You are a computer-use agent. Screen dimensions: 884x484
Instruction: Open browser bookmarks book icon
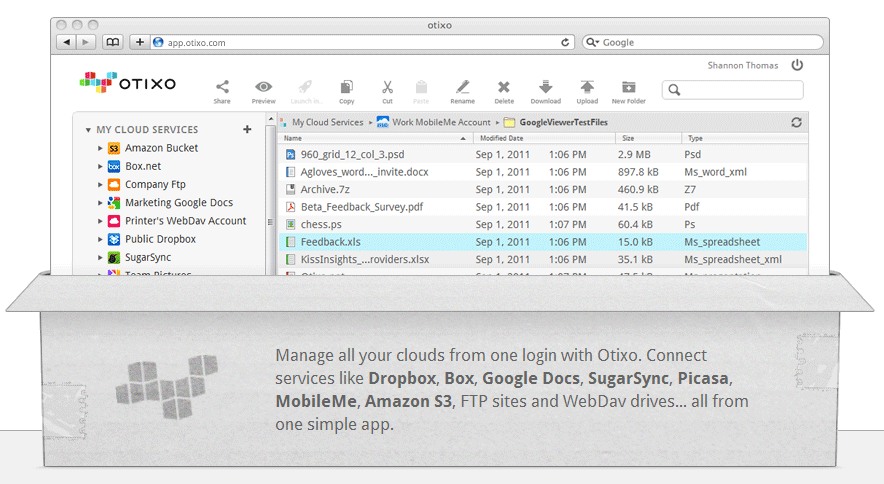[113, 42]
